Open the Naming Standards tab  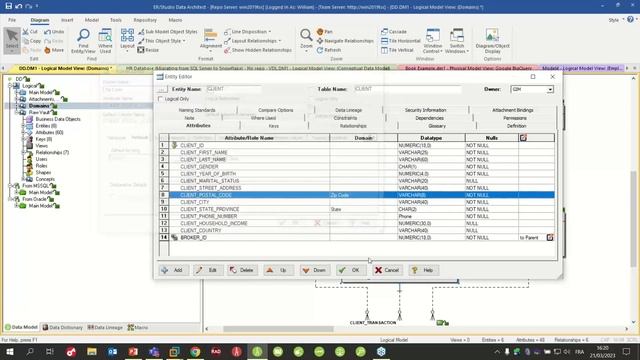click(197, 110)
